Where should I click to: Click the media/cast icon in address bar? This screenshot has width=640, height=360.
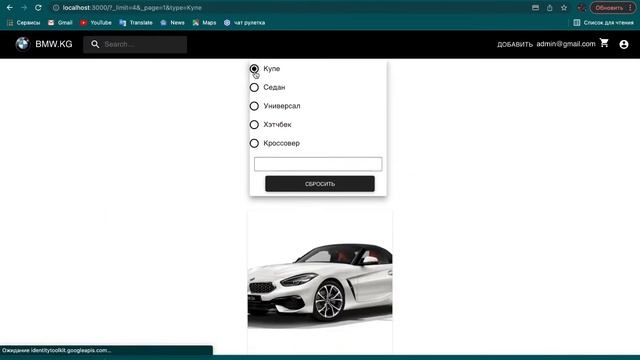click(x=535, y=8)
